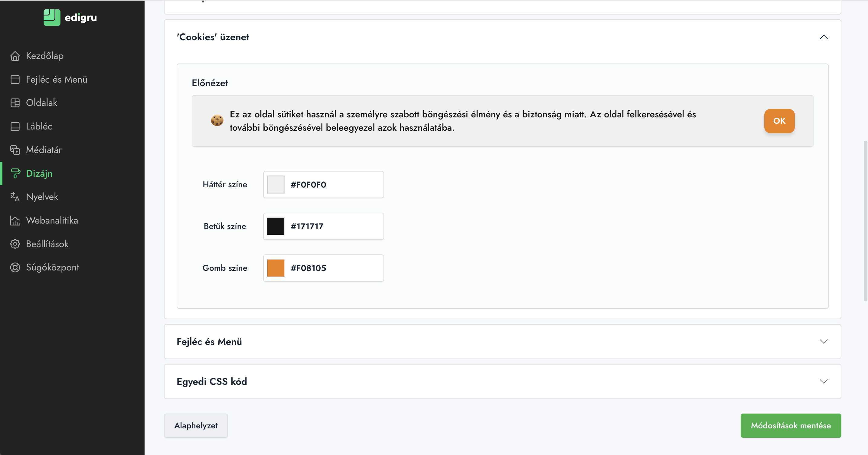
Task: Click the Beállítások gear icon
Action: click(x=15, y=244)
